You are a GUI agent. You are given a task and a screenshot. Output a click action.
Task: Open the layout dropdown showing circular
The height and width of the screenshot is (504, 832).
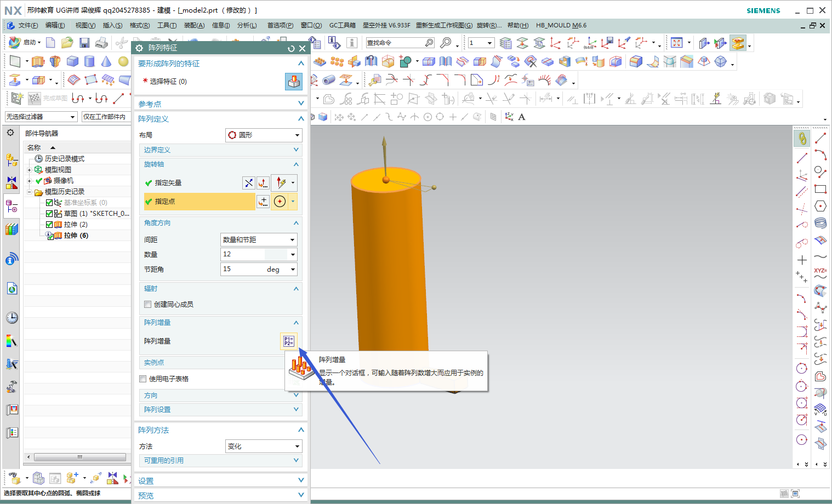(x=264, y=135)
